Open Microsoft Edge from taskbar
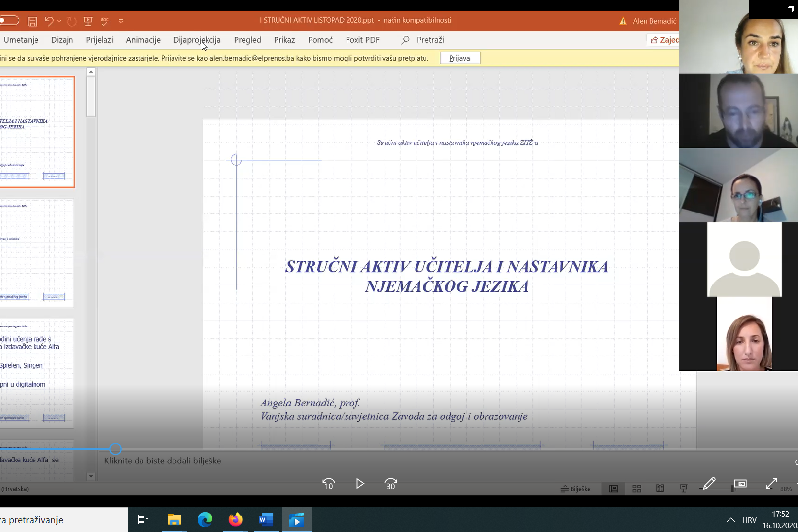The image size is (798, 532). (205, 520)
